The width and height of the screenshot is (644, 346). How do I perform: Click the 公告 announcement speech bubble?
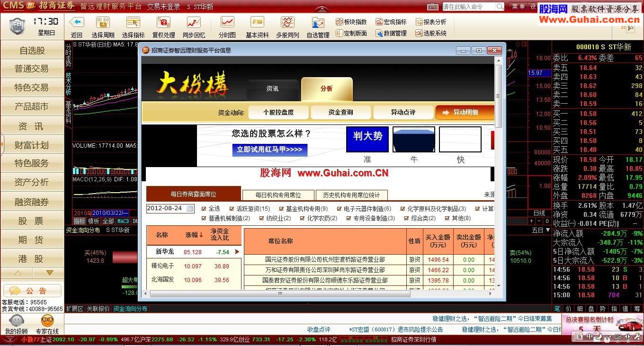[15, 291]
